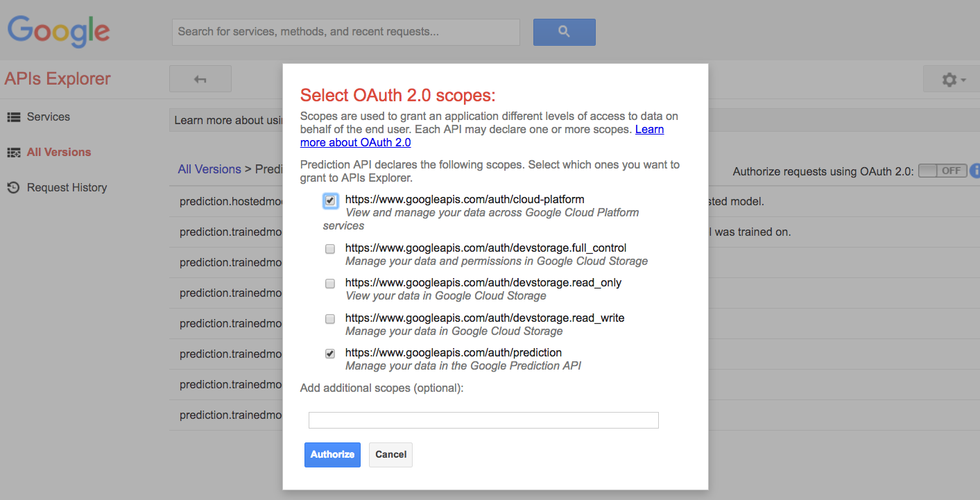The image size is (980, 500).
Task: Click the Cancel button
Action: [390, 455]
